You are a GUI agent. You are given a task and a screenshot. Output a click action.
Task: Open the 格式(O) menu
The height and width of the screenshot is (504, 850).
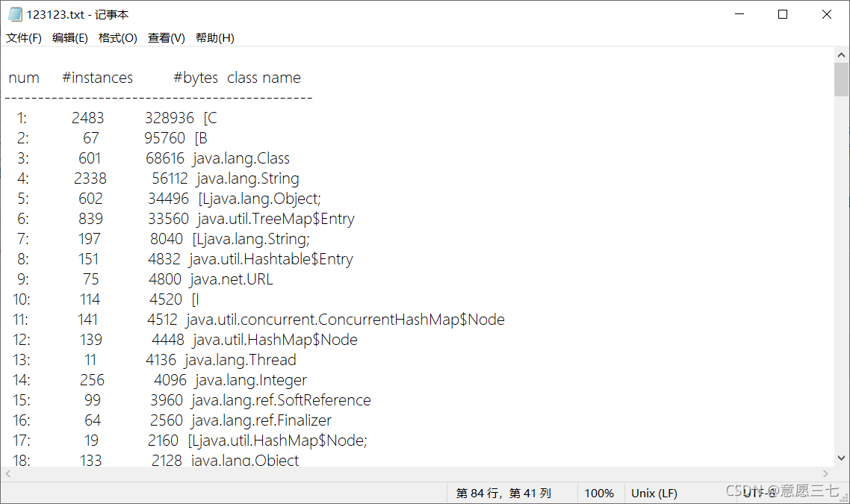(x=117, y=38)
